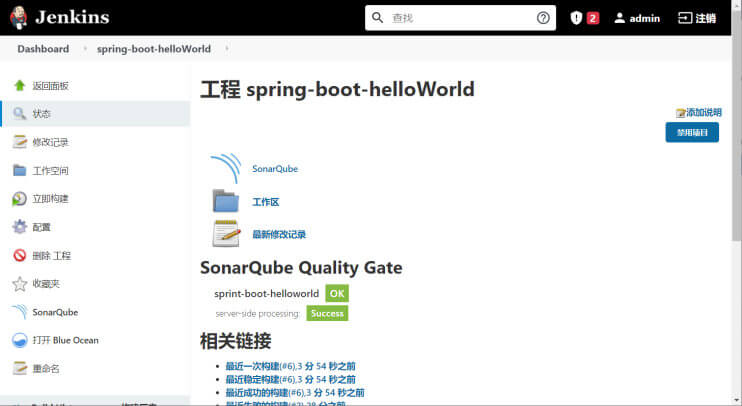
Task: Click the admin person icon
Action: pos(619,18)
